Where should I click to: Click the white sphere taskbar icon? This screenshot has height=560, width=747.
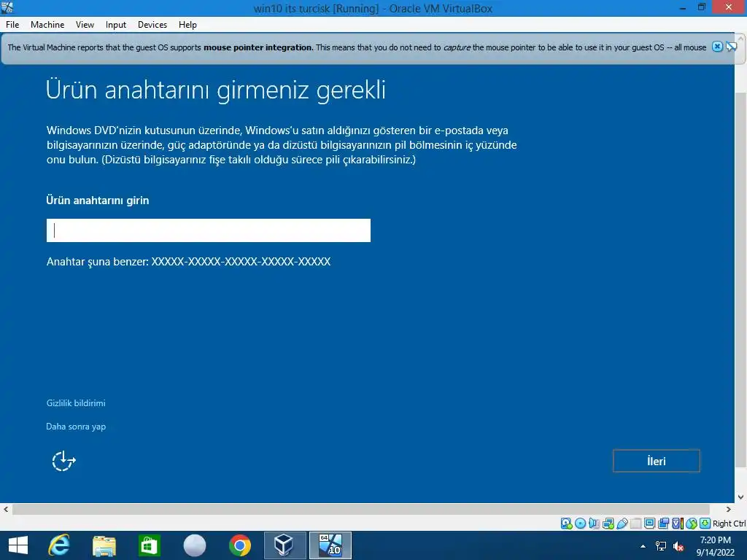[194, 545]
